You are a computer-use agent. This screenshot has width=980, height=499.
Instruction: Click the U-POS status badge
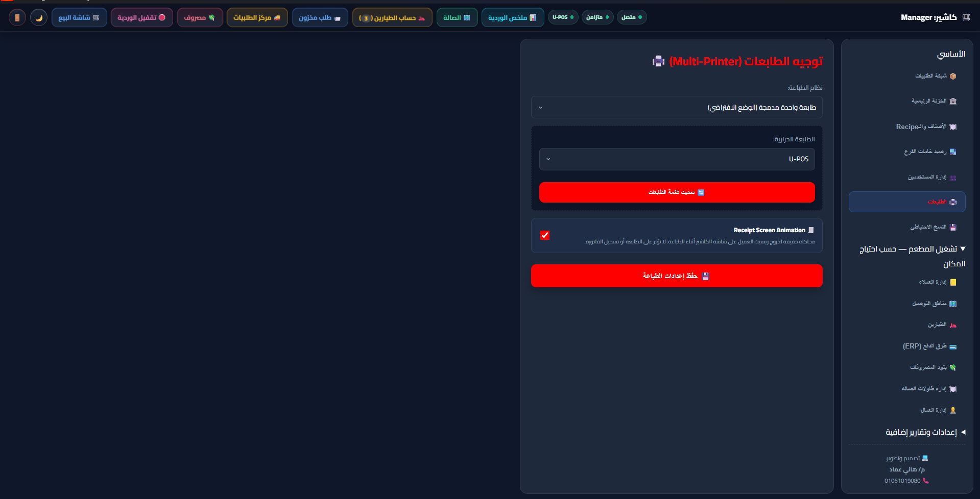563,17
